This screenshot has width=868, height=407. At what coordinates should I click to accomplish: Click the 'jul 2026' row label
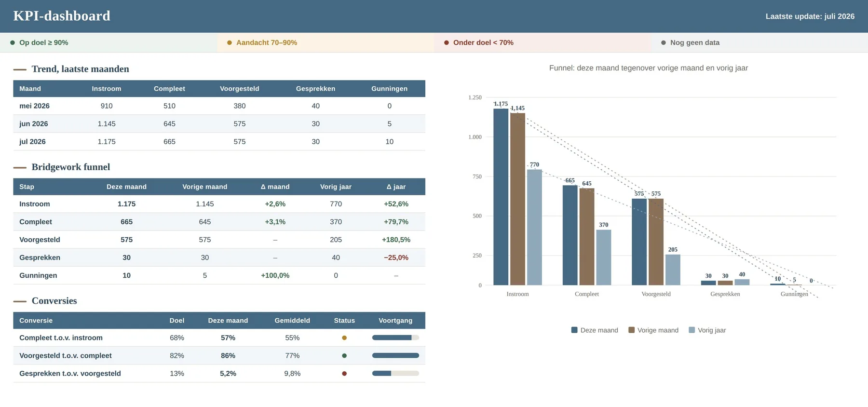32,142
